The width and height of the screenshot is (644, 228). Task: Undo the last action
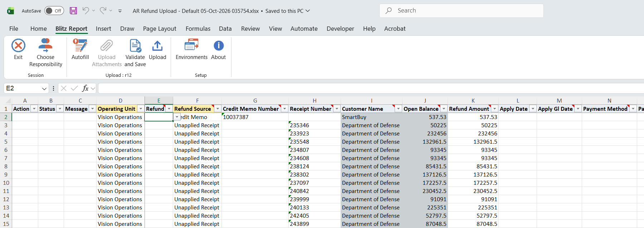coord(86,11)
